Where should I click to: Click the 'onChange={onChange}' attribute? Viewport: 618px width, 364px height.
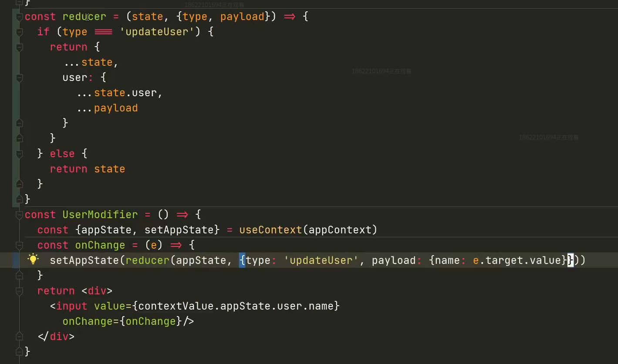pyautogui.click(x=122, y=321)
